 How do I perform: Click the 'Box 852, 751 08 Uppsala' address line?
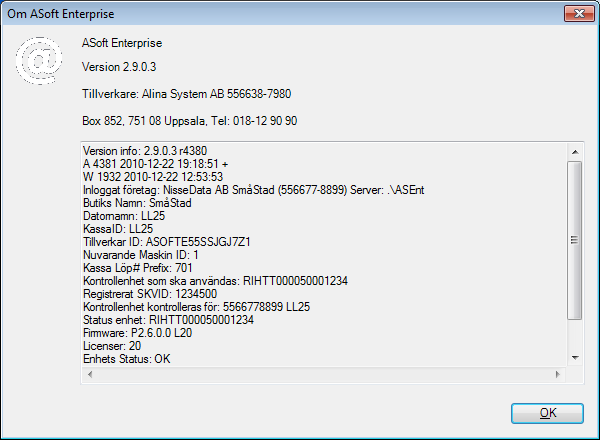[x=190, y=121]
